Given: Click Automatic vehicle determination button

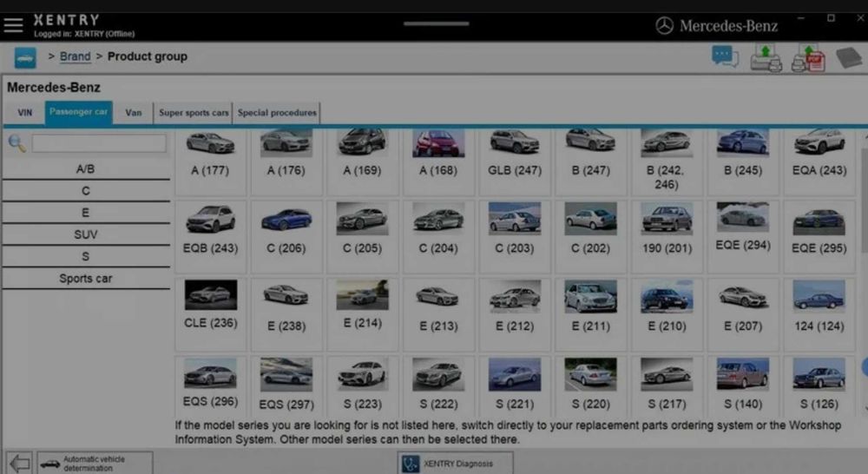Looking at the screenshot, I should click(95, 463).
